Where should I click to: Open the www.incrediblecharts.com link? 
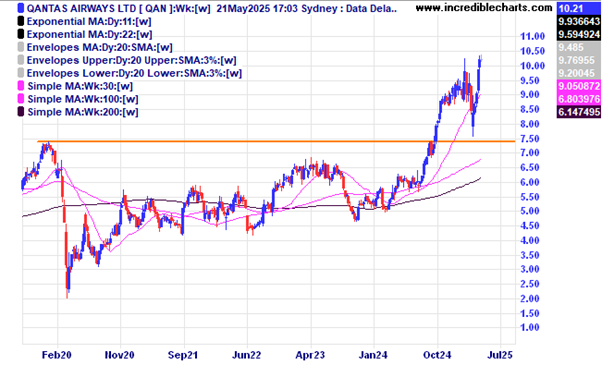point(484,7)
